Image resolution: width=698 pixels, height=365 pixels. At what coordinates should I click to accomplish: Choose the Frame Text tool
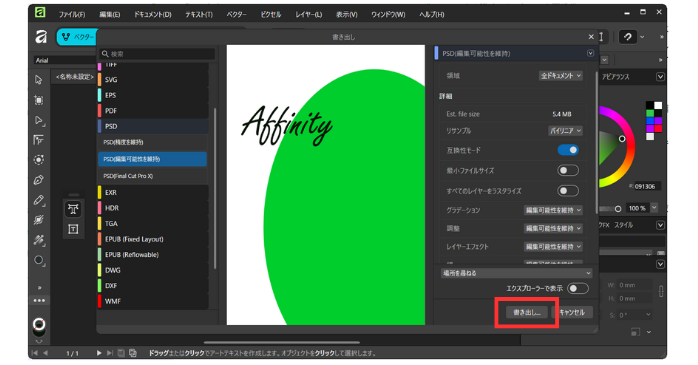coord(73,229)
